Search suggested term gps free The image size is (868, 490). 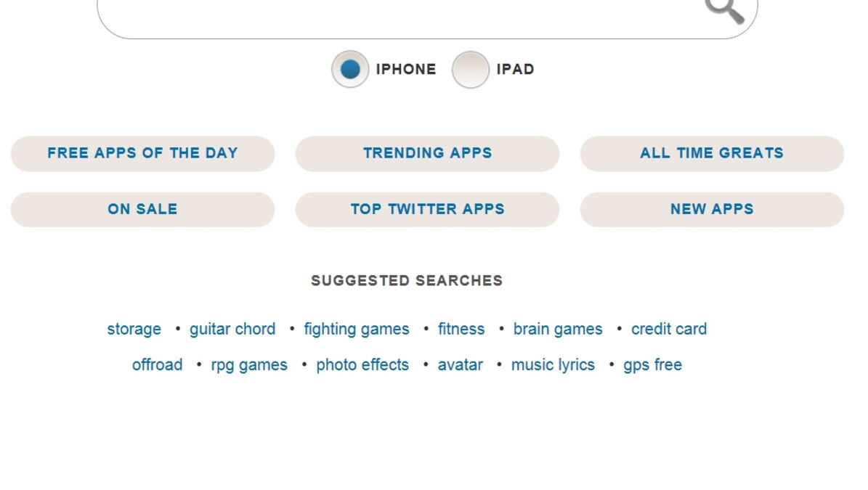click(652, 364)
